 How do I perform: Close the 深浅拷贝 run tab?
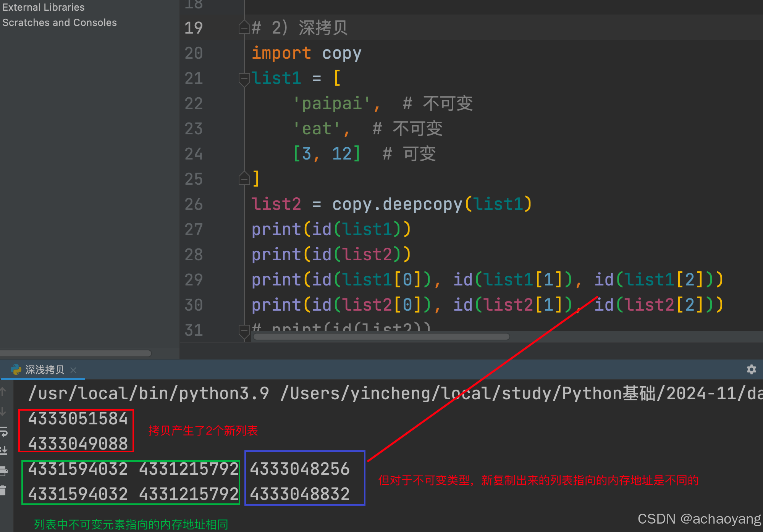click(x=73, y=370)
